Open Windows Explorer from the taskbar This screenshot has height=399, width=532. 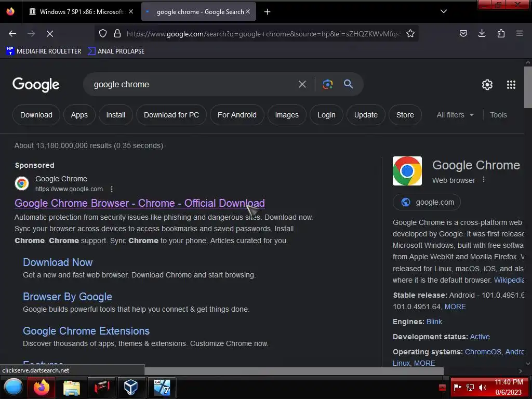71,388
